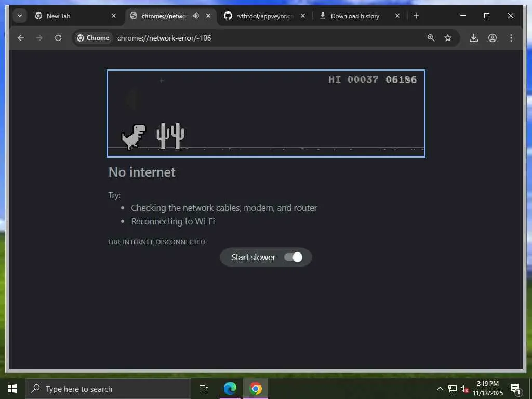The height and width of the screenshot is (399, 532).
Task: Open the notification center icon
Action: (515, 389)
